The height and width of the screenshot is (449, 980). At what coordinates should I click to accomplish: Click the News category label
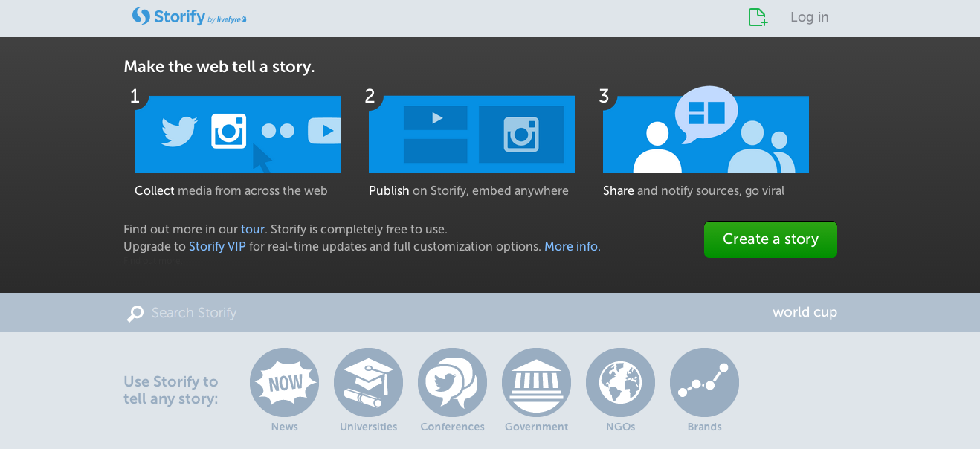tap(284, 427)
